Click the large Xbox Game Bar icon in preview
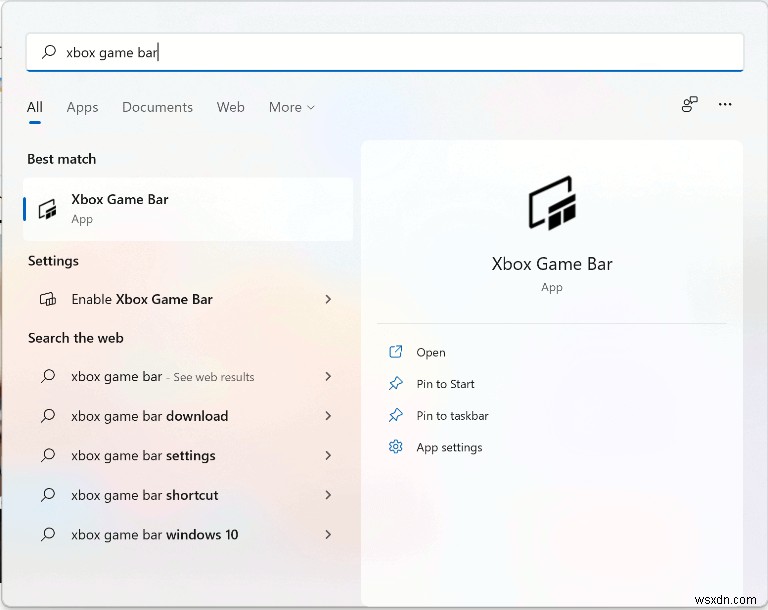 [x=552, y=203]
